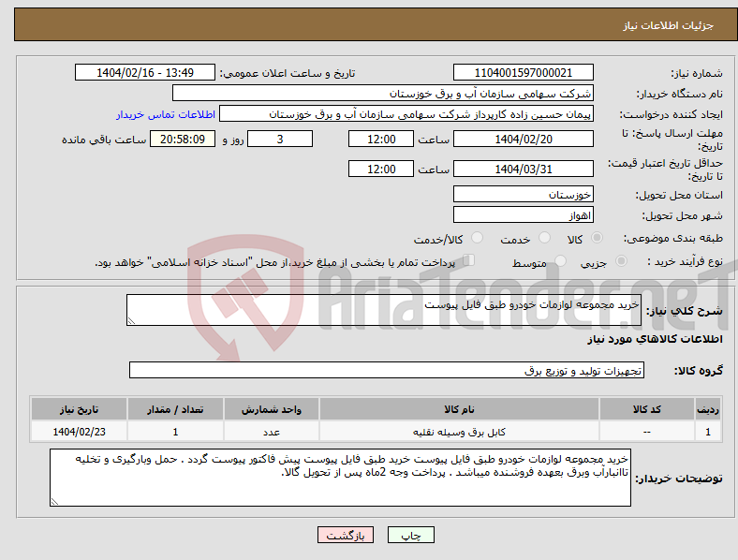Click the delivery province field خوزستان
Screen dimensions: 738x560
[x=523, y=194]
